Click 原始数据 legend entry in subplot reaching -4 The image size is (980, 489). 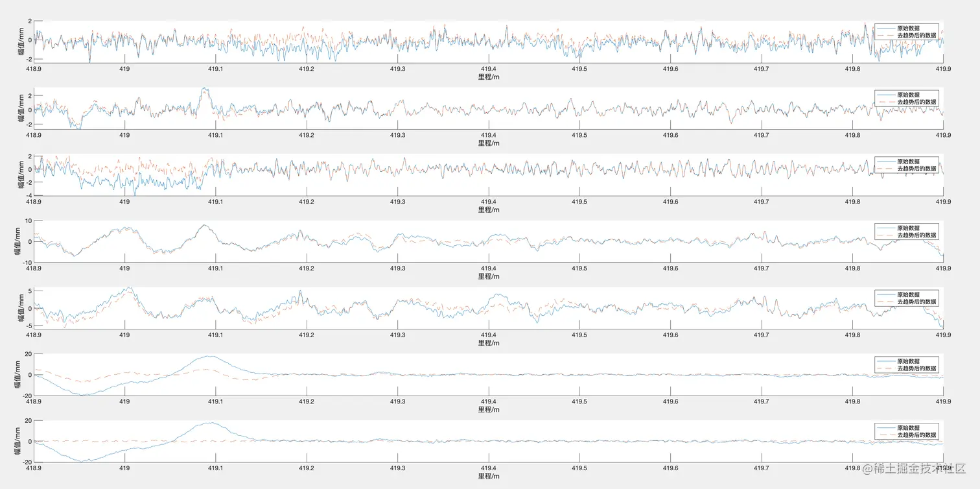pos(908,161)
